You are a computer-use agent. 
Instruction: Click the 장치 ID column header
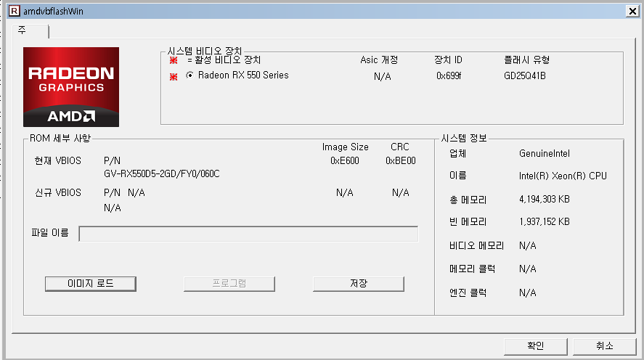448,60
